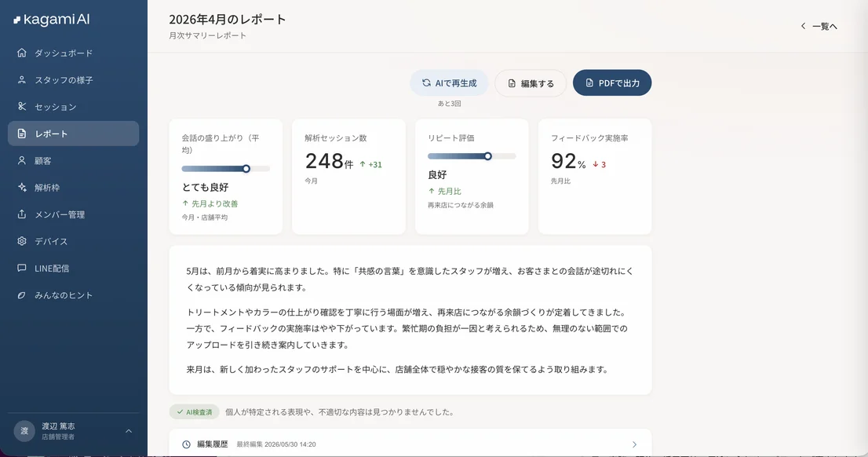Expand 編集履歴 row with right chevron
Viewport: 868px width, 457px height.
tap(634, 444)
